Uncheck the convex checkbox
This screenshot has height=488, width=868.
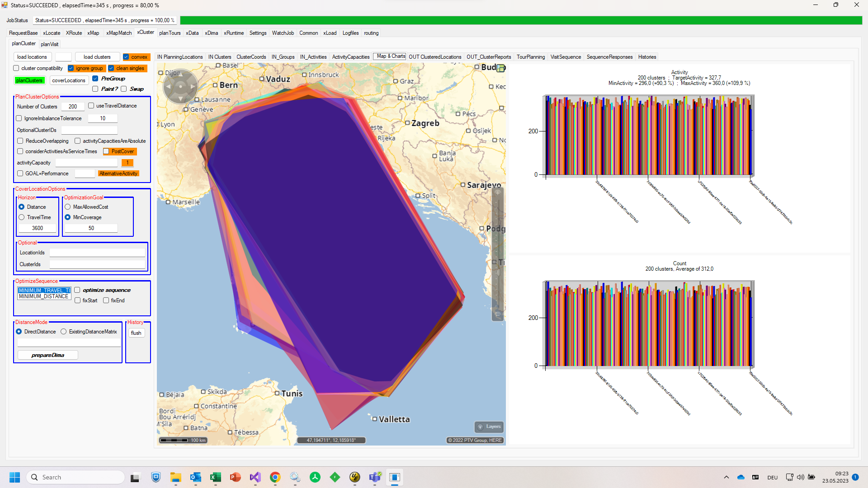(x=127, y=57)
